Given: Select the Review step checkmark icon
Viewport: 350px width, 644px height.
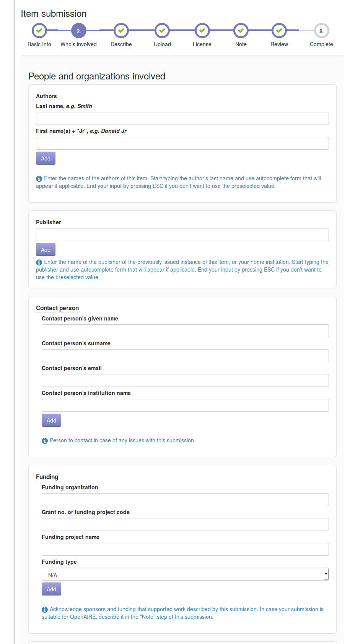Looking at the screenshot, I should [x=279, y=31].
